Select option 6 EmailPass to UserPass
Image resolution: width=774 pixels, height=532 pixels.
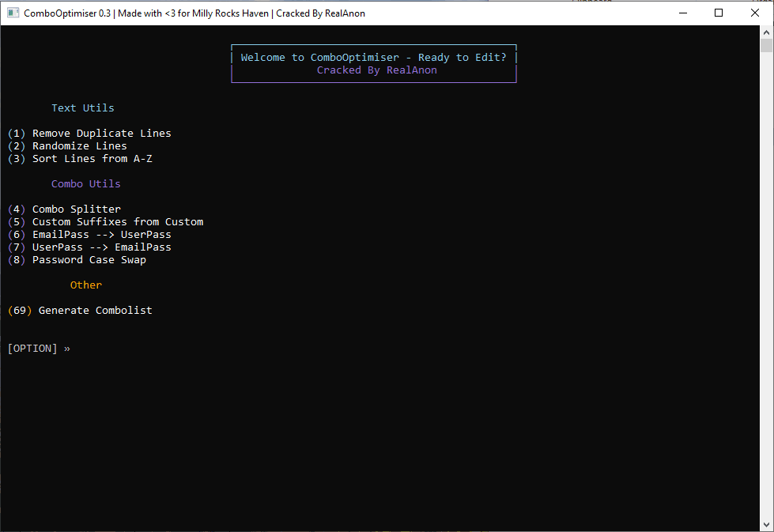coord(89,234)
